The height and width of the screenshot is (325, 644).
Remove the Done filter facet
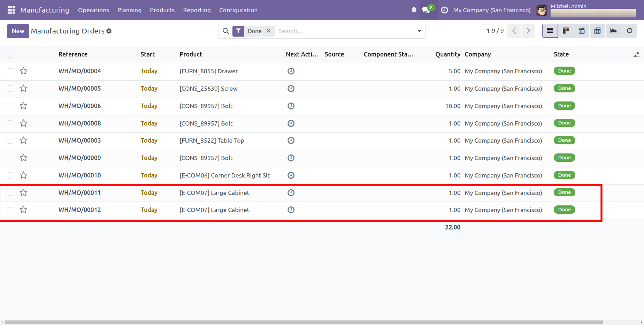(269, 31)
